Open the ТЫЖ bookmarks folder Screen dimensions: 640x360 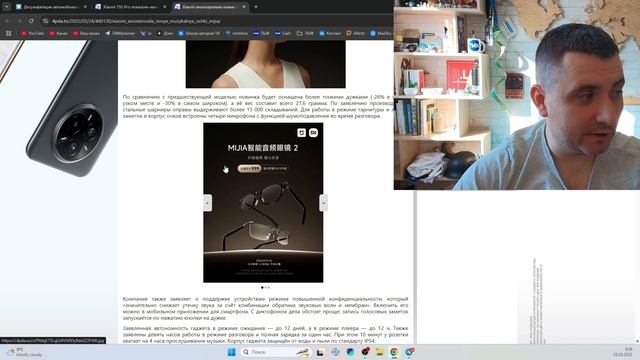click(x=305, y=33)
